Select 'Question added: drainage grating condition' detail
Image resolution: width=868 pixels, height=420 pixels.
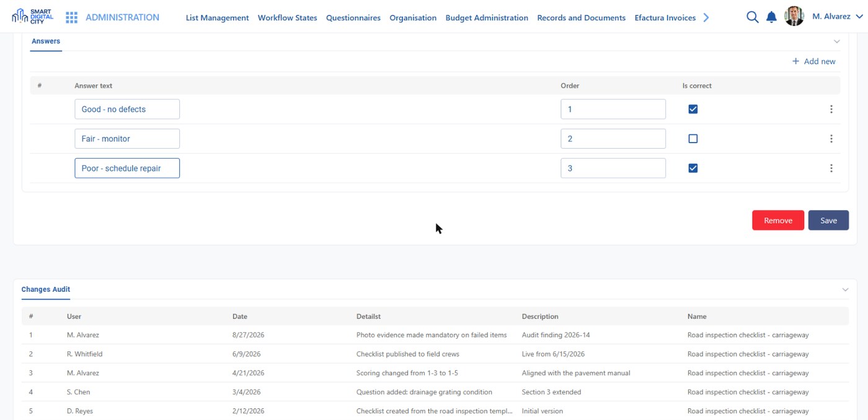coord(424,392)
